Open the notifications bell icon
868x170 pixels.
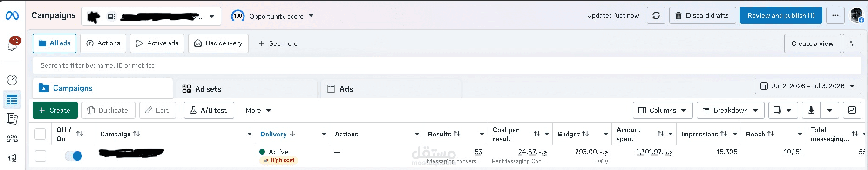(x=12, y=45)
